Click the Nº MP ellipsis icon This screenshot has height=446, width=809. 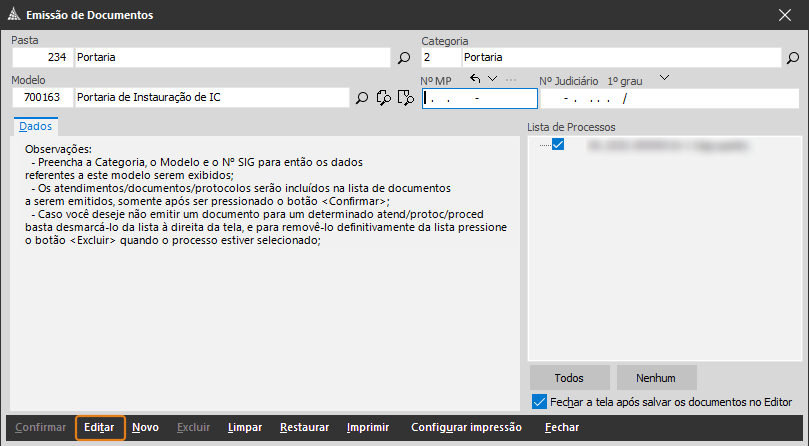(x=511, y=80)
